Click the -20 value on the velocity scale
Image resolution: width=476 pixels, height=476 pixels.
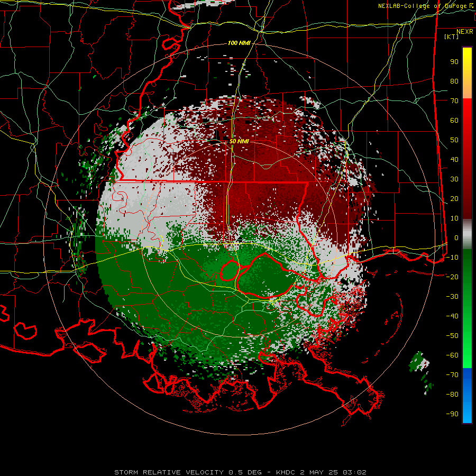(452, 277)
